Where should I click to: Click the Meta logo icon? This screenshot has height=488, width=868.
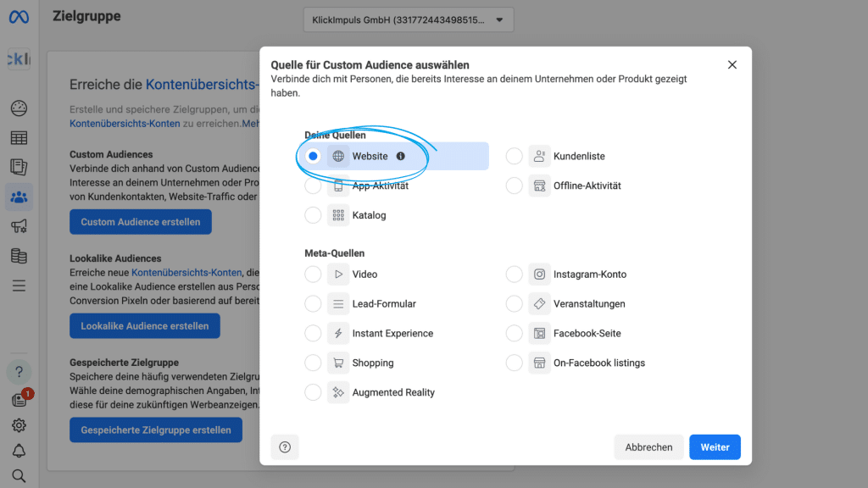point(19,17)
